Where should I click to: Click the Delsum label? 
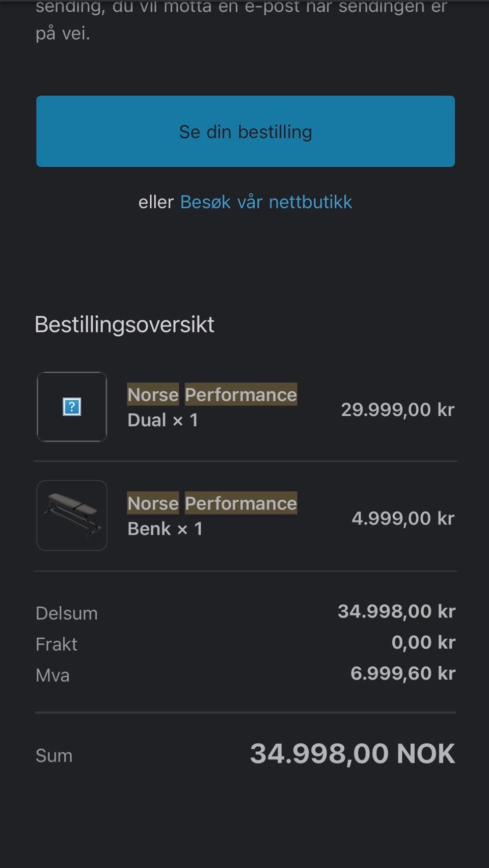(x=67, y=613)
